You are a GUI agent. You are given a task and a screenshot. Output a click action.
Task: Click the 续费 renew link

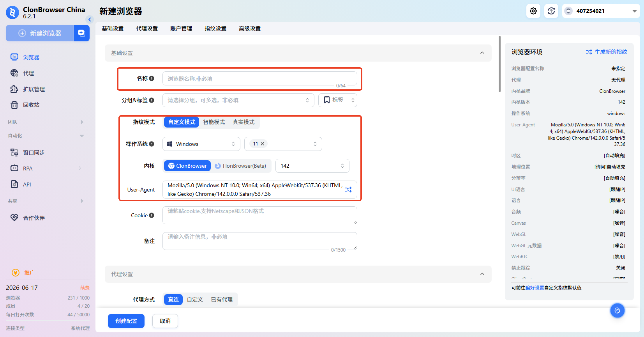(x=85, y=288)
